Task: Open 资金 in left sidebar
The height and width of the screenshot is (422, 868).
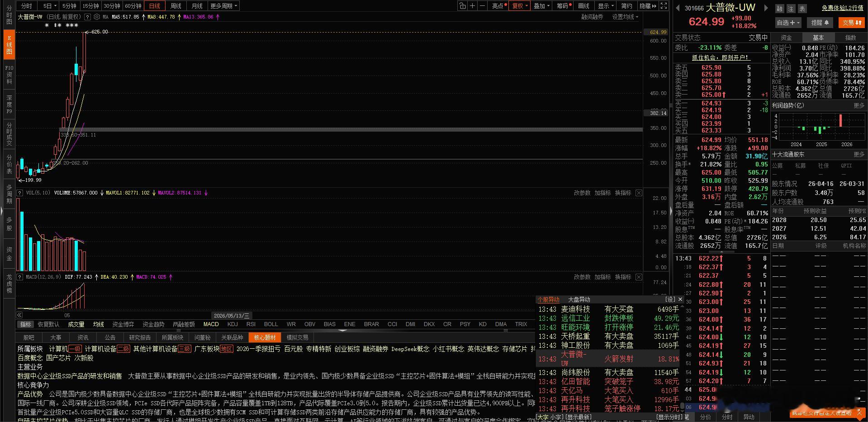Action: pos(9,254)
